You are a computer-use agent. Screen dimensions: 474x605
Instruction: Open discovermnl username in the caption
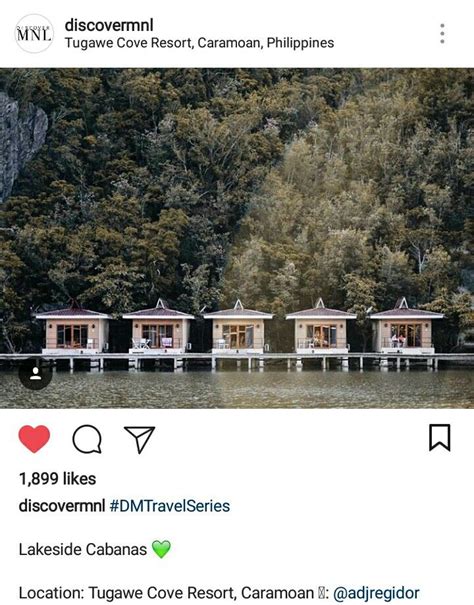pyautogui.click(x=62, y=506)
